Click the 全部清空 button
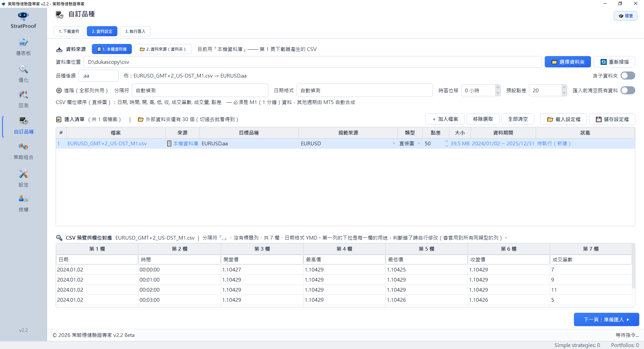This screenshot has height=349, width=644. tap(518, 119)
